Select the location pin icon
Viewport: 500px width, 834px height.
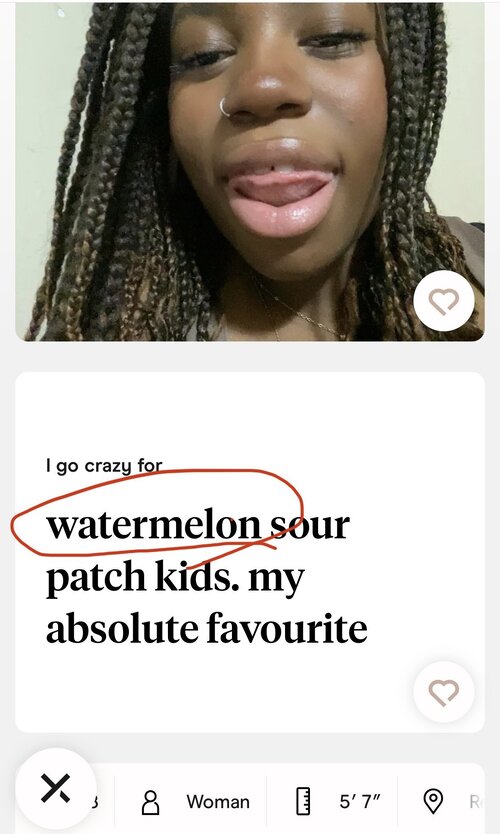tap(434, 802)
